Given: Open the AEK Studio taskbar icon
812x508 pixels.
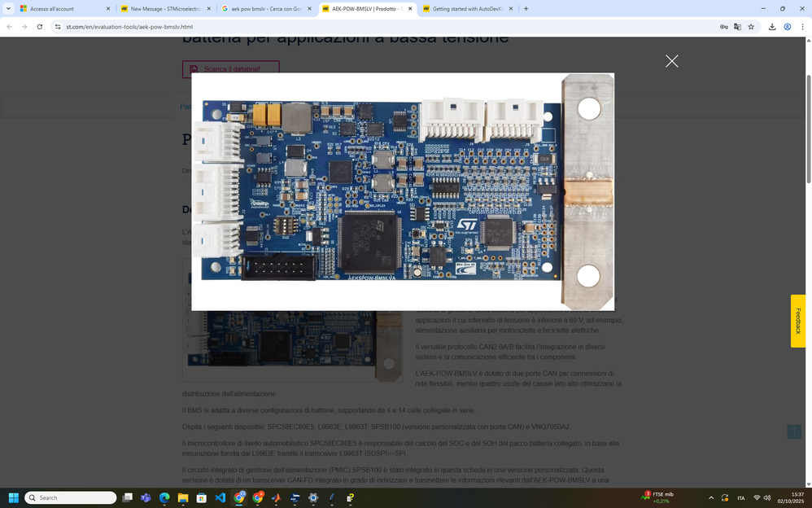Looking at the screenshot, I should (x=295, y=497).
